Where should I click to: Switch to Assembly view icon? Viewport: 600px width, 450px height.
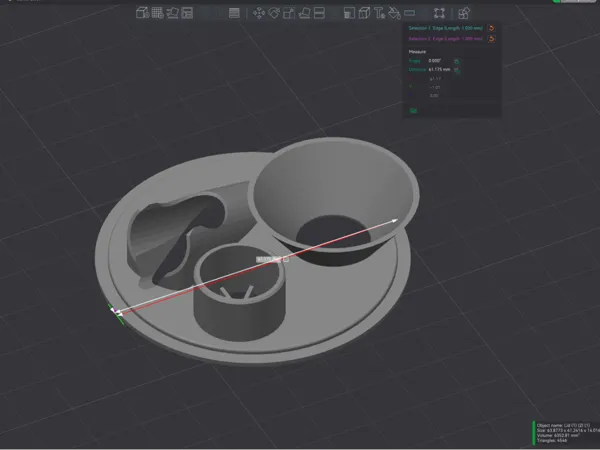tap(464, 13)
